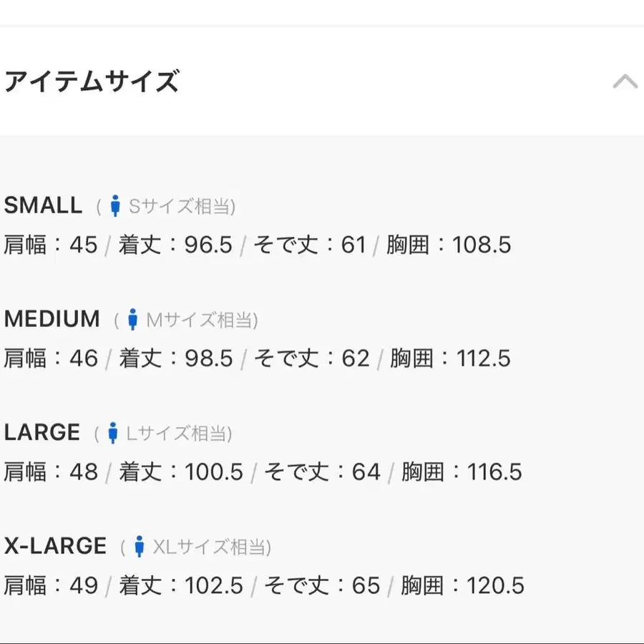Screen dimensions: 644x644
Task: Select the MEDIUM size heading
Action: click(x=52, y=318)
